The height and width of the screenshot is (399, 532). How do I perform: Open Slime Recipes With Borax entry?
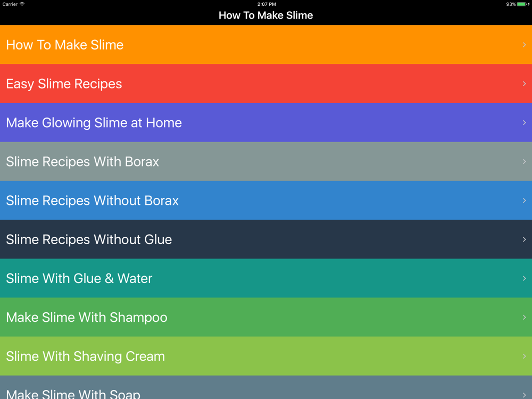(266, 162)
